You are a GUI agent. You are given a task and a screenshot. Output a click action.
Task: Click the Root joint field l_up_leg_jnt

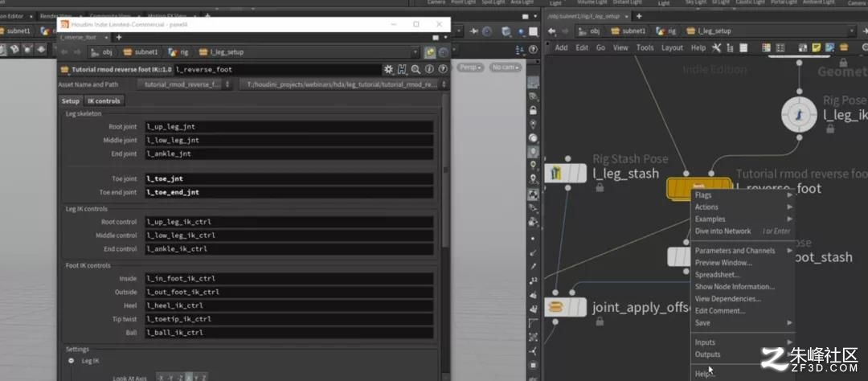pyautogui.click(x=289, y=127)
